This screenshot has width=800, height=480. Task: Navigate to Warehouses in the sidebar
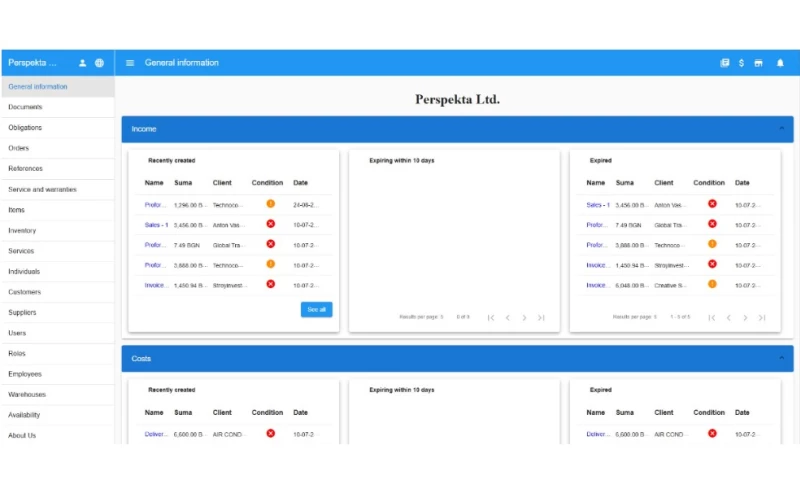[x=27, y=394]
